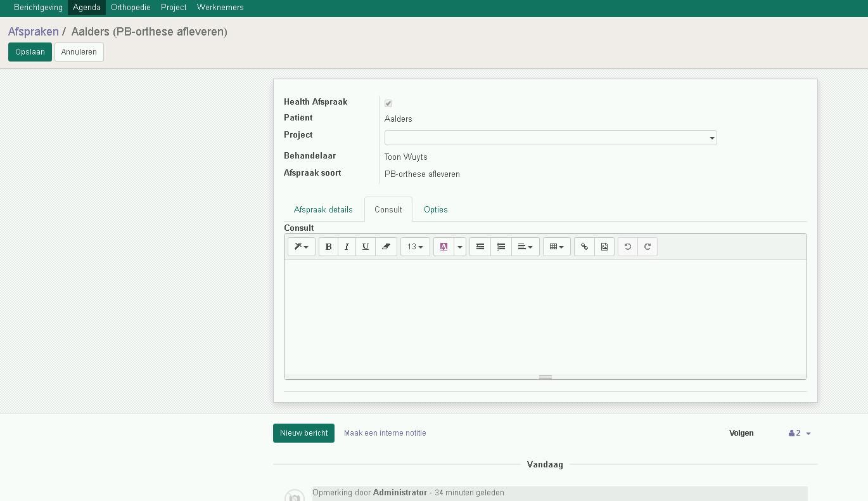This screenshot has width=868, height=501.
Task: Open the Orthopedie menu
Action: 131,8
